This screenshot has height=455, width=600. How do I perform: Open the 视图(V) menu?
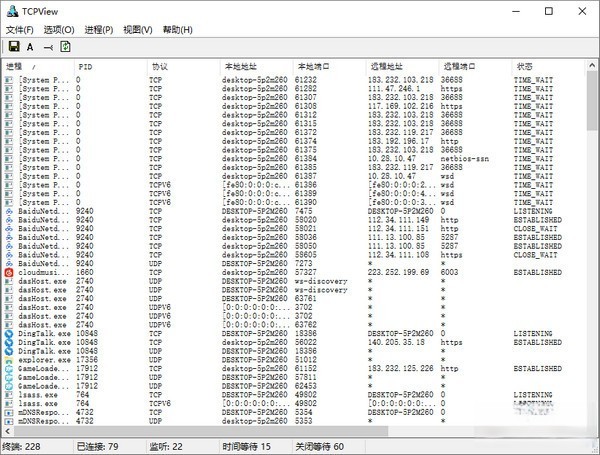coord(138,30)
